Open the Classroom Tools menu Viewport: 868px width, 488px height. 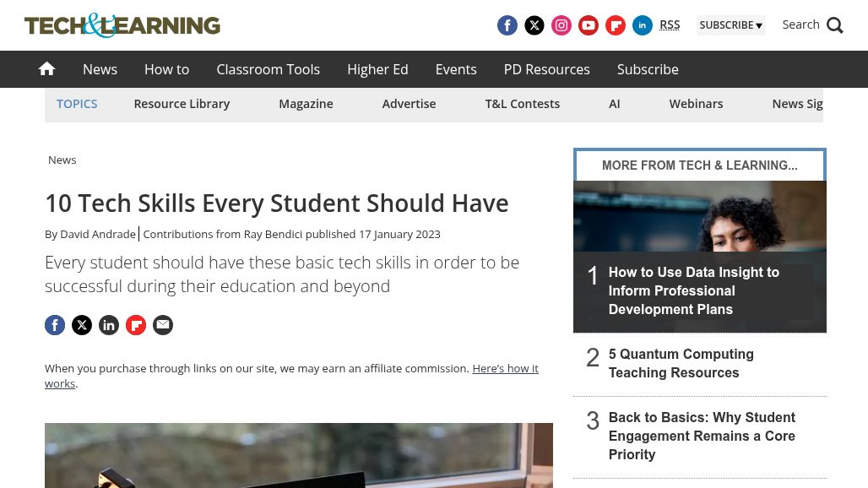[x=268, y=69]
